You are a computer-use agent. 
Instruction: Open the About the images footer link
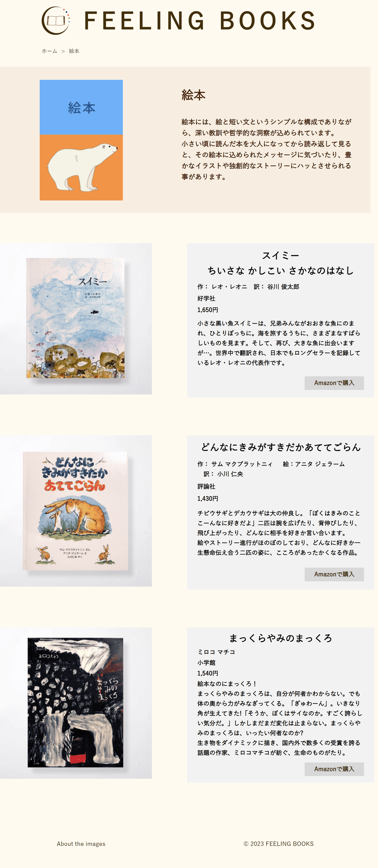pos(81,844)
